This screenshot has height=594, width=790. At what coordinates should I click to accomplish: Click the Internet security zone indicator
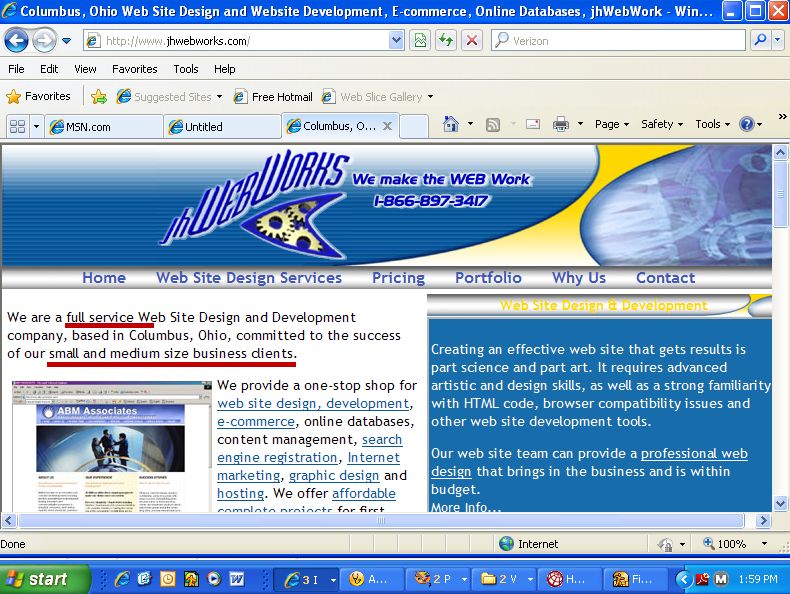tap(528, 544)
